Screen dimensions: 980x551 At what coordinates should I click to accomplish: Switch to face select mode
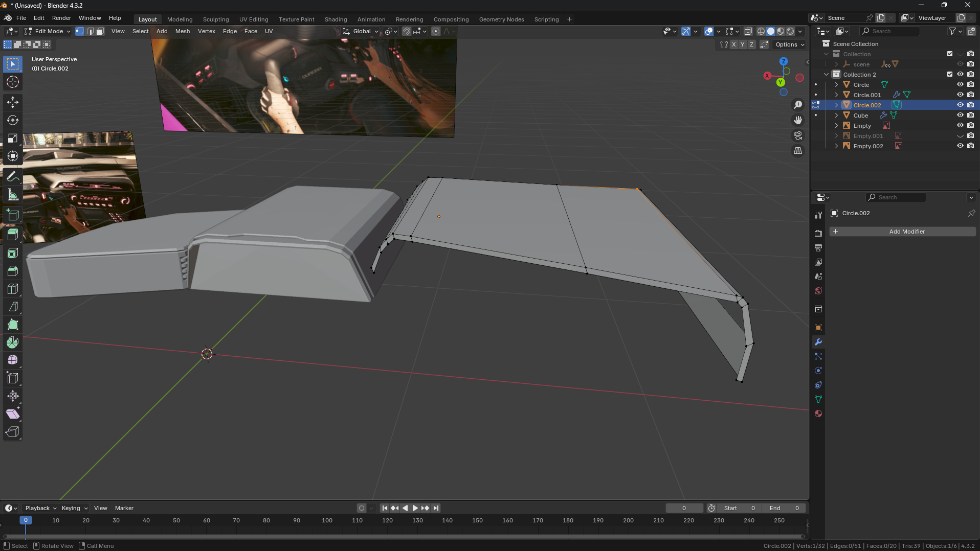(100, 31)
